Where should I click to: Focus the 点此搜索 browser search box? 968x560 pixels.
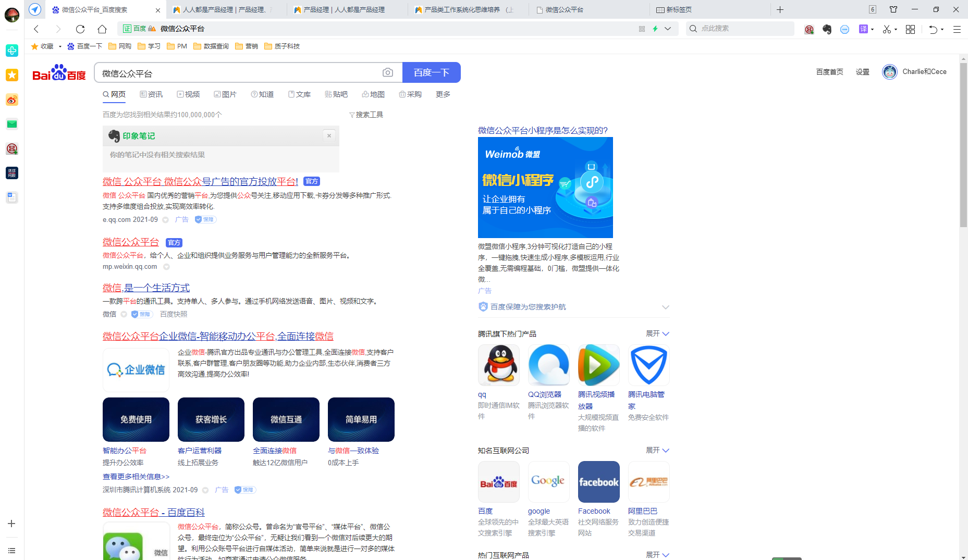point(741,29)
